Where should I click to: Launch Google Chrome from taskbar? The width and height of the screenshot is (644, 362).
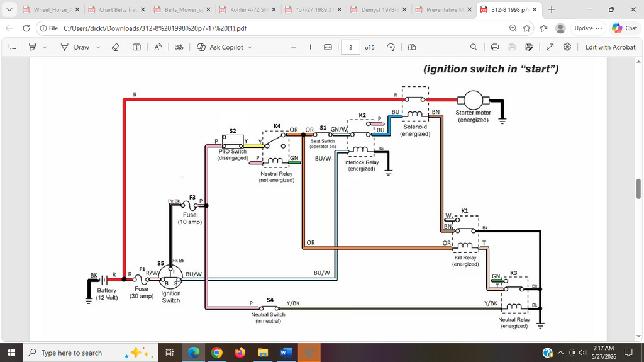217,353
